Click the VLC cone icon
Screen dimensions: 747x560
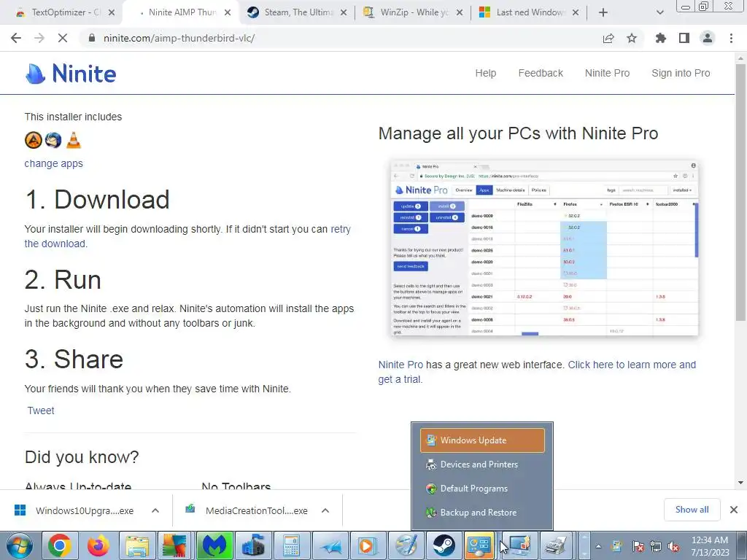tap(74, 140)
